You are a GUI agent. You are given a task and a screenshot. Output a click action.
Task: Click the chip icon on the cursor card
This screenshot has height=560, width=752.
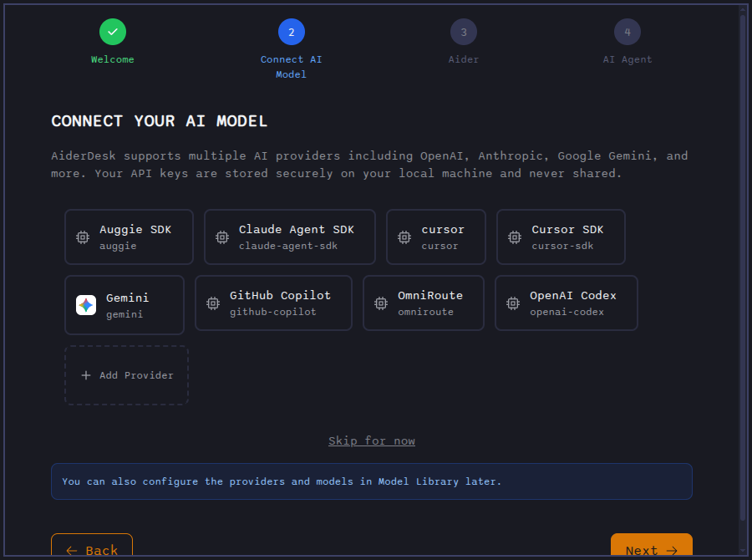(x=404, y=237)
